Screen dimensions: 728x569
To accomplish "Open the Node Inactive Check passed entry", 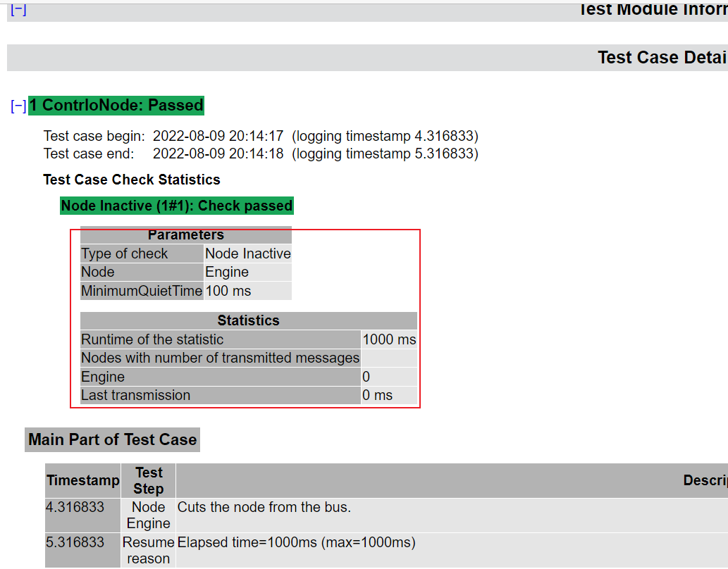I will [177, 206].
